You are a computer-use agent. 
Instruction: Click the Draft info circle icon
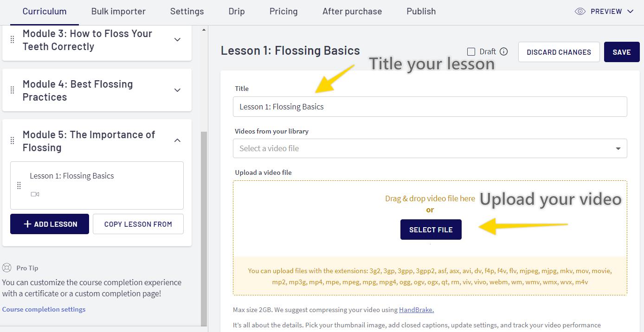[x=503, y=51]
